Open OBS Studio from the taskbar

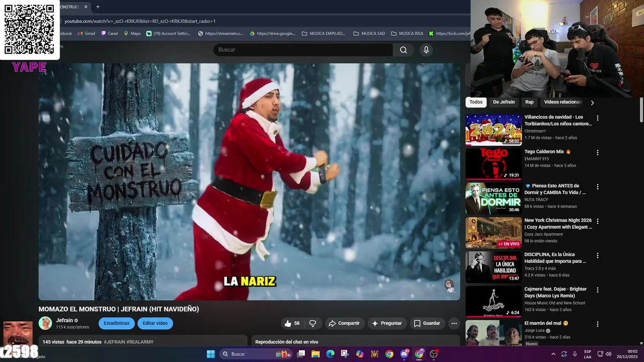coord(434,354)
